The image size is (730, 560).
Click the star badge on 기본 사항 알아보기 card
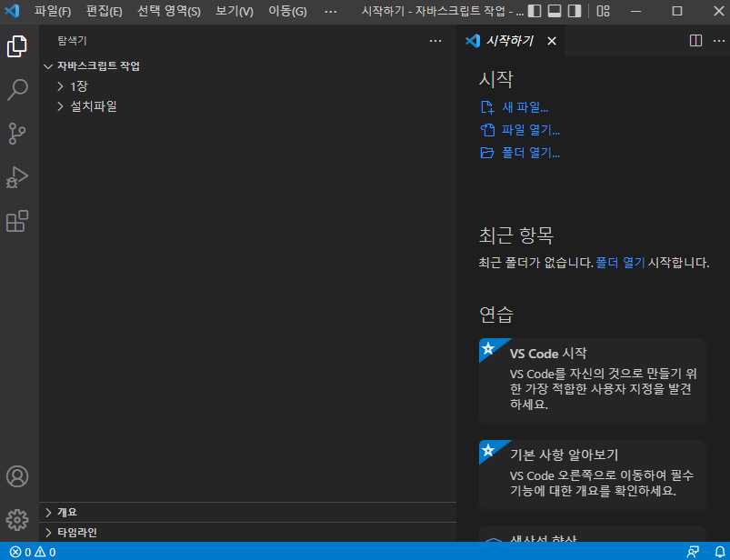(x=489, y=450)
